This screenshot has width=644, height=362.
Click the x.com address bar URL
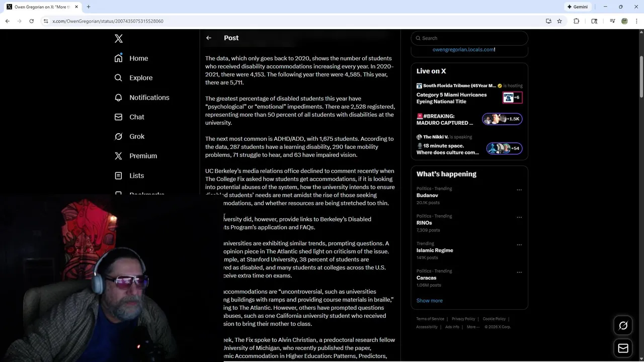coord(108,21)
